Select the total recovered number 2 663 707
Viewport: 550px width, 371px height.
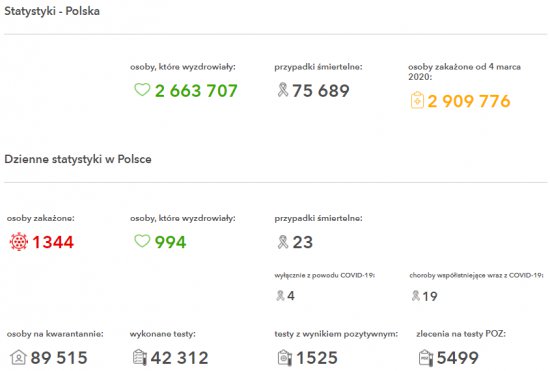pyautogui.click(x=196, y=91)
